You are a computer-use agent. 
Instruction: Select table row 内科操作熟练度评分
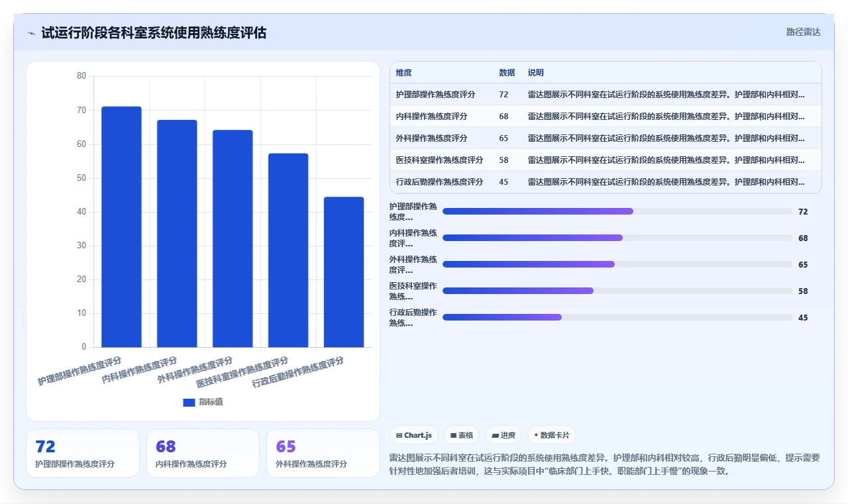(606, 117)
